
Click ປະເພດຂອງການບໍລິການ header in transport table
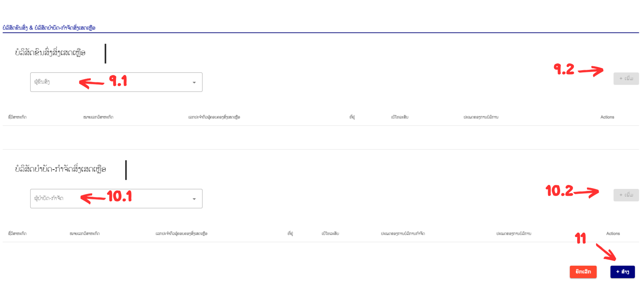point(481,117)
